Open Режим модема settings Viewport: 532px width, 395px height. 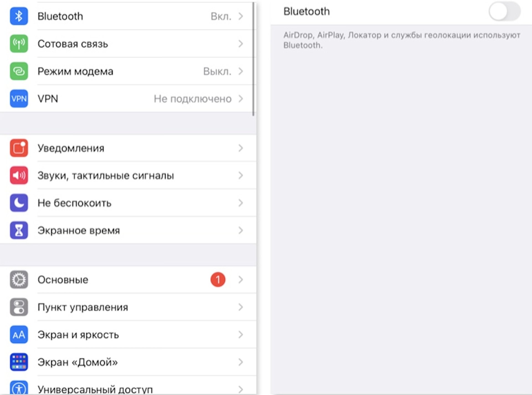click(125, 71)
